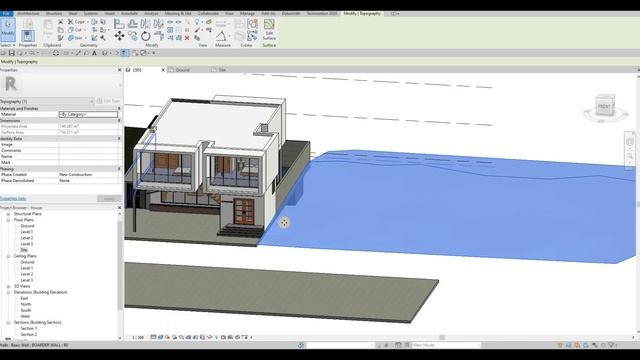640x360 pixels.
Task: Click Save in quick access toolbar
Action: point(12,53)
